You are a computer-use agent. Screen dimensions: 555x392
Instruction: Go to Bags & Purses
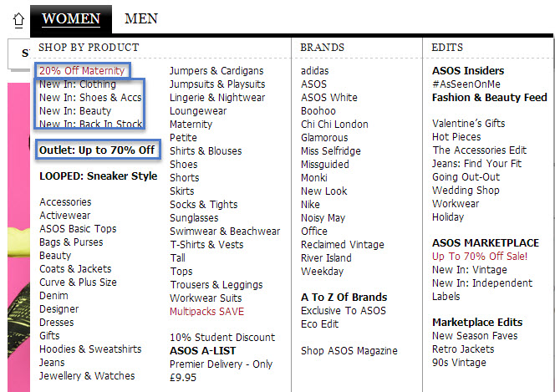click(71, 242)
